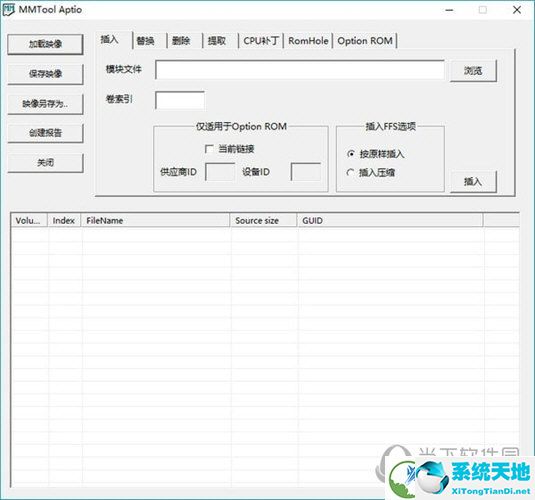The image size is (535, 500).
Task: Select the 按原样插入 radio button
Action: (350, 154)
